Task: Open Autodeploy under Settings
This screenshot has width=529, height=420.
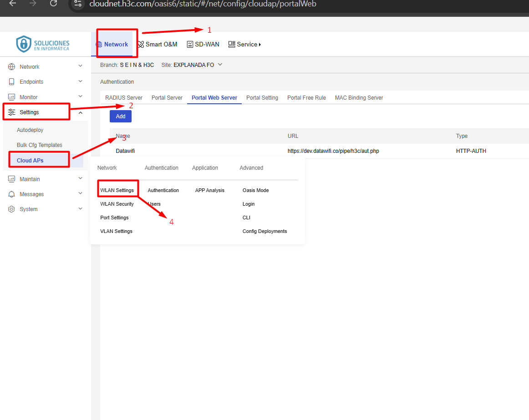Action: (30, 130)
